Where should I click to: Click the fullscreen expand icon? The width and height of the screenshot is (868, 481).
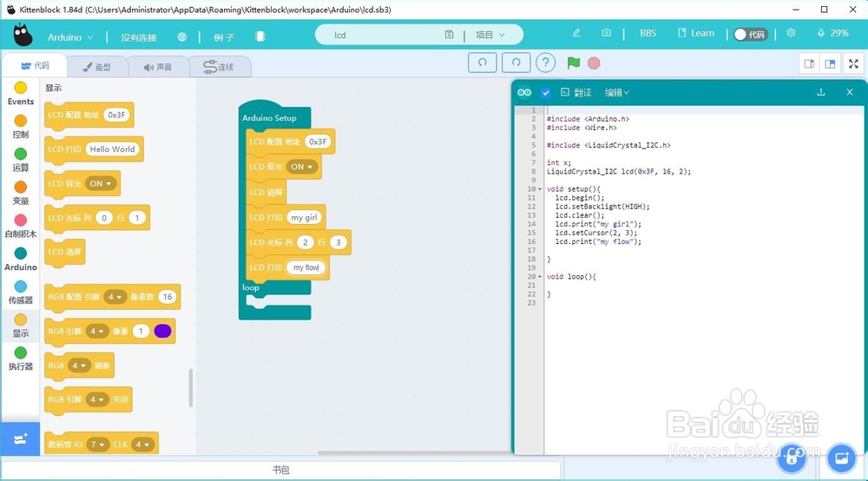[853, 63]
